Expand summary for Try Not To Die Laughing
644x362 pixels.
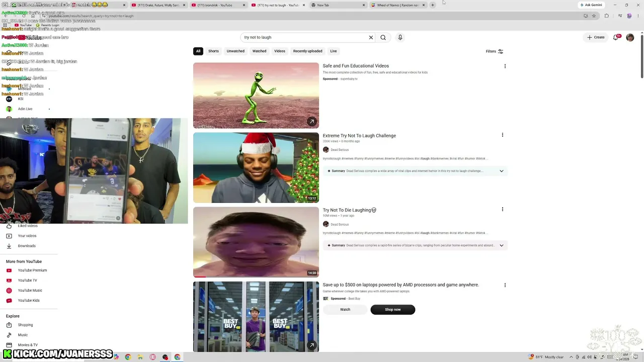click(x=501, y=245)
